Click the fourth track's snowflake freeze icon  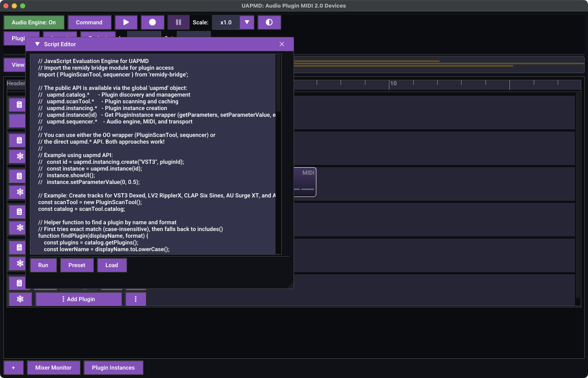click(x=17, y=228)
